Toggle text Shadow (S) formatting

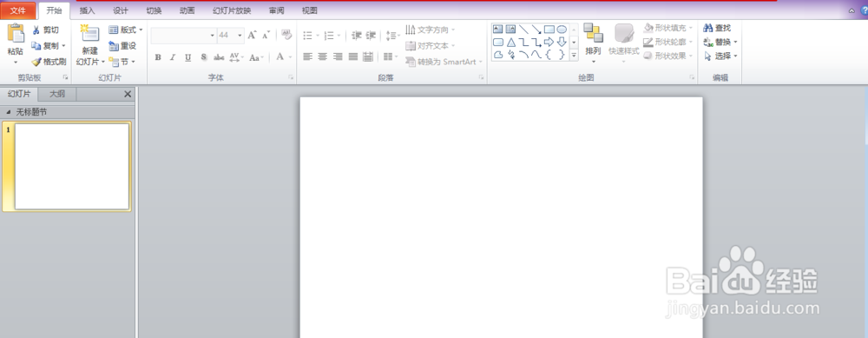204,57
